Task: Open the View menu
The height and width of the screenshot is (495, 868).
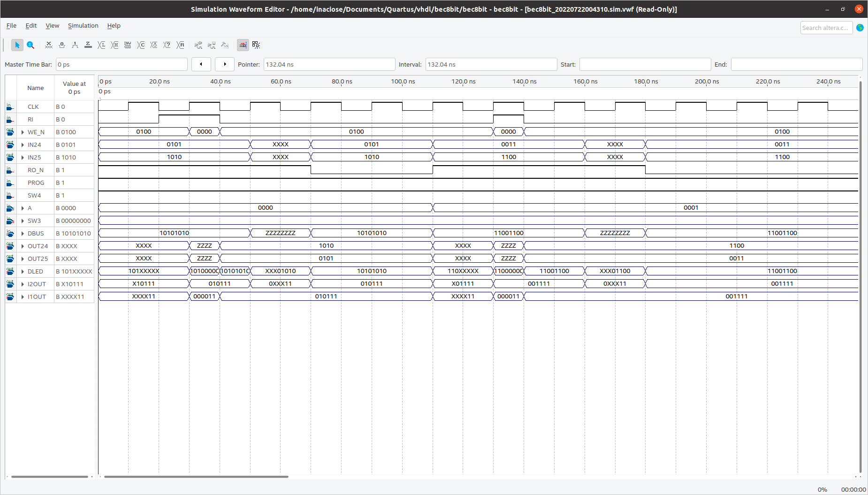Action: 52,26
